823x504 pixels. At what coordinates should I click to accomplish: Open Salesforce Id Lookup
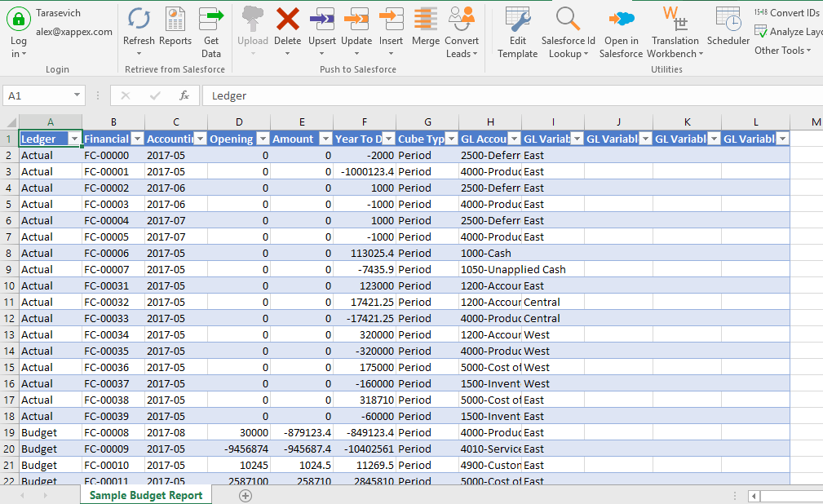(x=569, y=33)
